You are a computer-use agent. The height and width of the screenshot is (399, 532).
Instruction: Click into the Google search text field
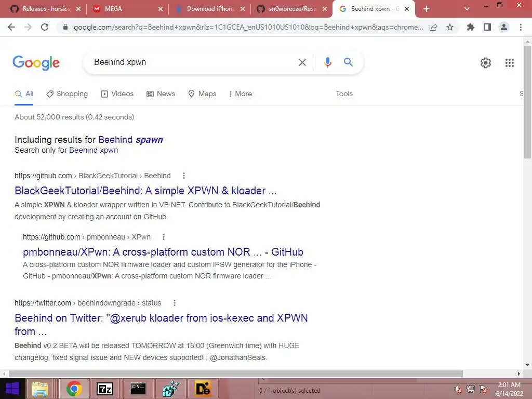(x=193, y=62)
